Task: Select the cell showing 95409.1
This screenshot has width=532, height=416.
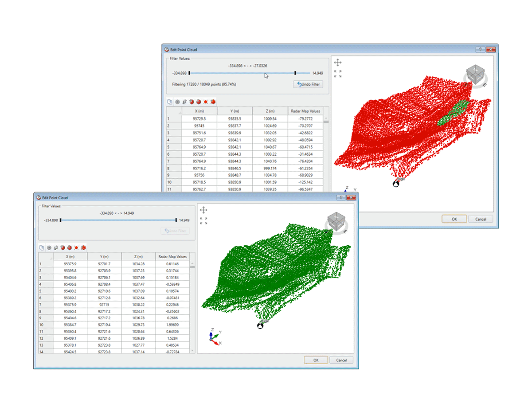Action: [x=70, y=338]
